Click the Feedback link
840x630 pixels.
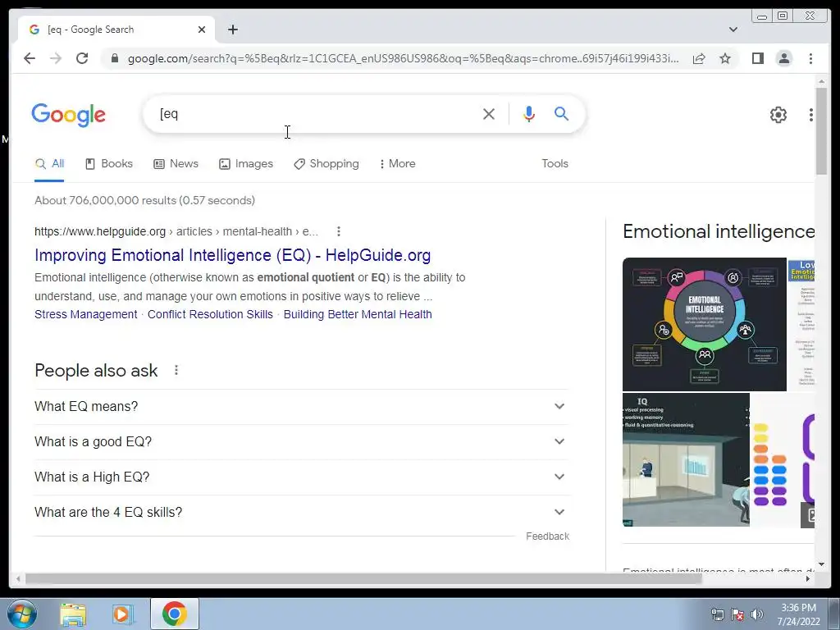(547, 536)
